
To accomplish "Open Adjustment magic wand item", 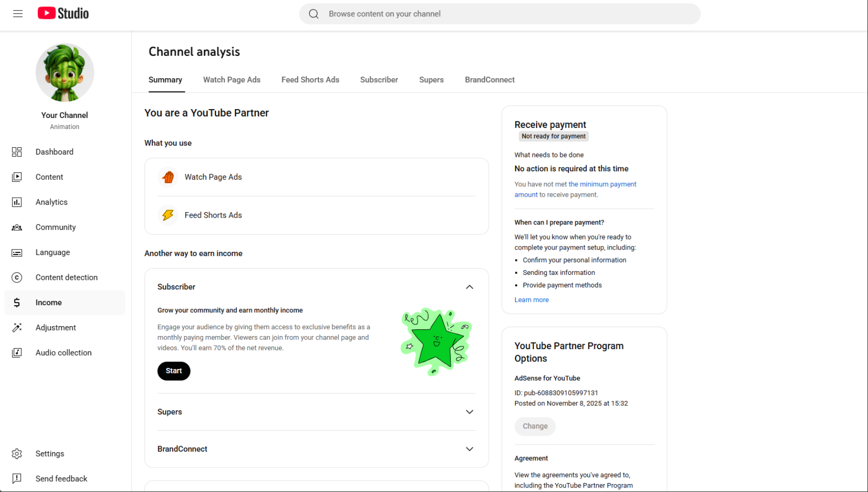I will (17, 328).
